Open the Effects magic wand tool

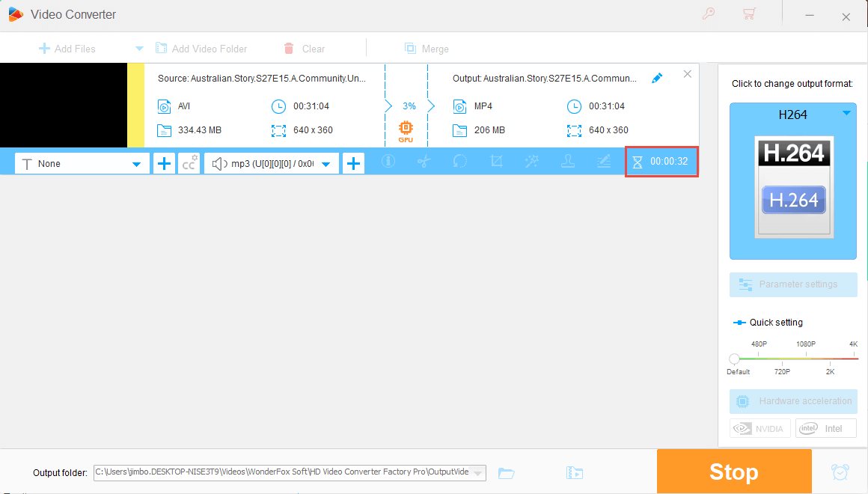tap(531, 161)
